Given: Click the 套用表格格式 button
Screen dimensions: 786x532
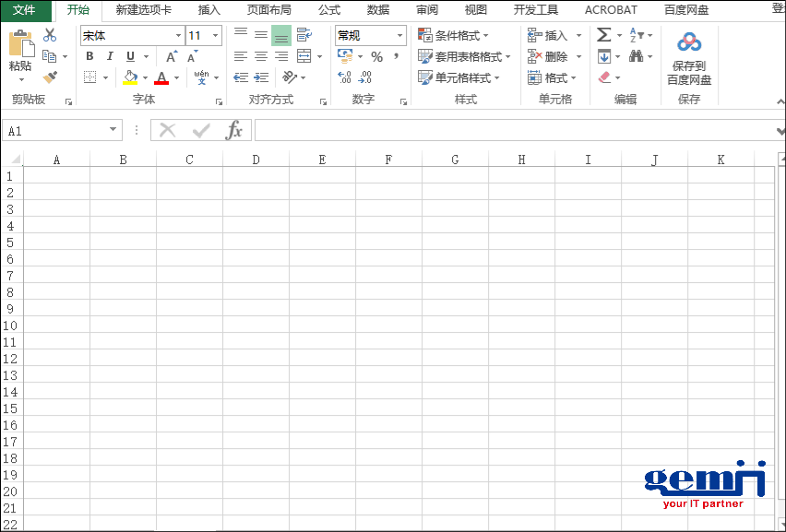Looking at the screenshot, I should [x=465, y=56].
